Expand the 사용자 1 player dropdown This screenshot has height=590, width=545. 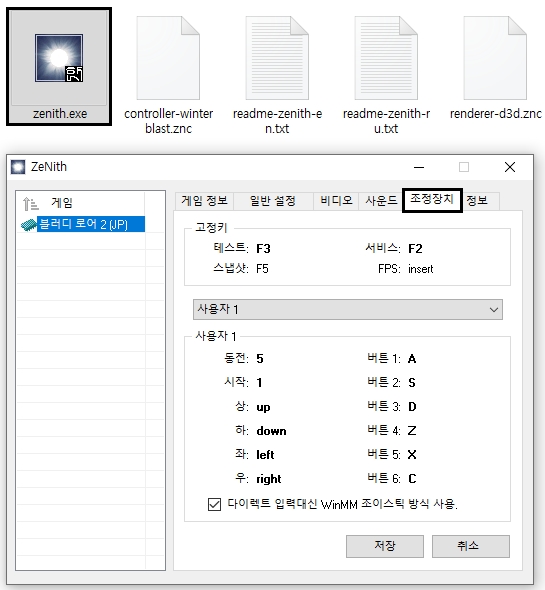click(348, 309)
